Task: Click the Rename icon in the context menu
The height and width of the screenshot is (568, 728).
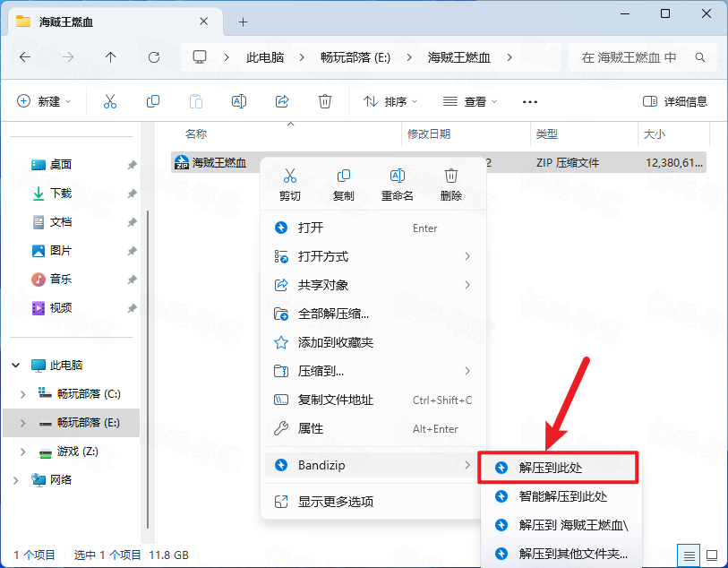Action: [398, 176]
